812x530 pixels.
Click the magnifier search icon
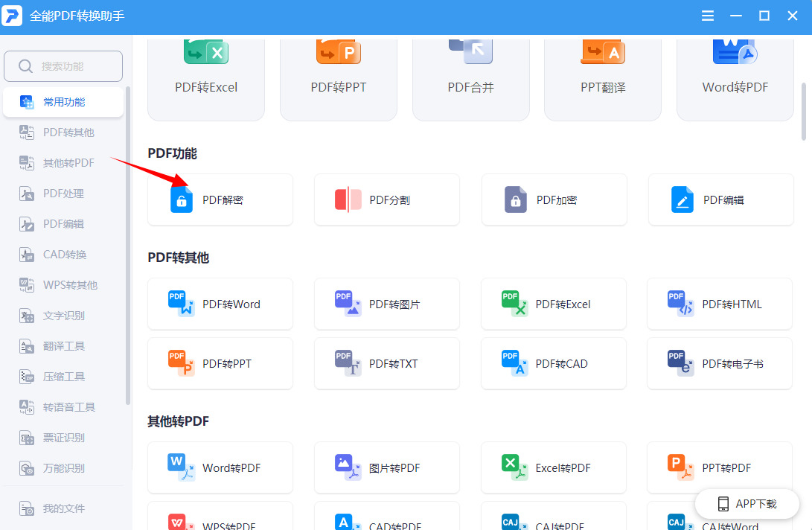[25, 66]
